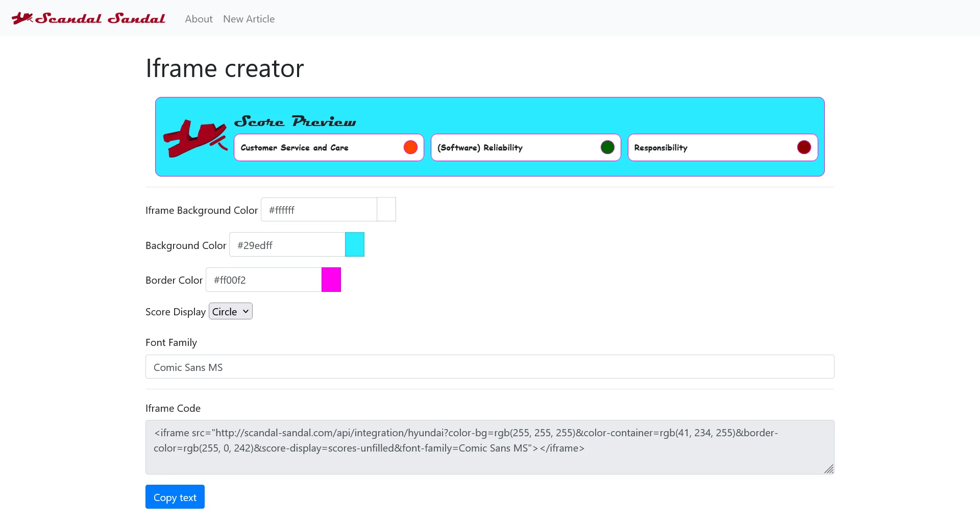Click the orange Customer Service score circle
Screen dimensions: 980x524
[410, 147]
